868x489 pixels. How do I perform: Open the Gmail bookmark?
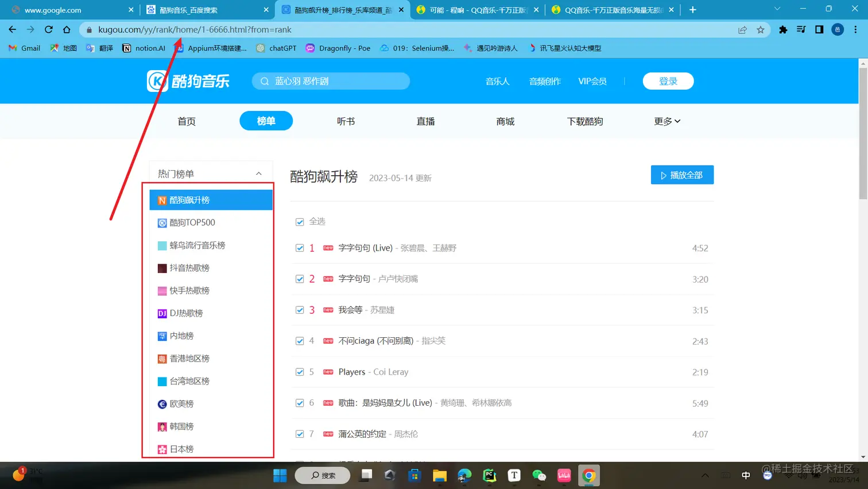coord(24,48)
